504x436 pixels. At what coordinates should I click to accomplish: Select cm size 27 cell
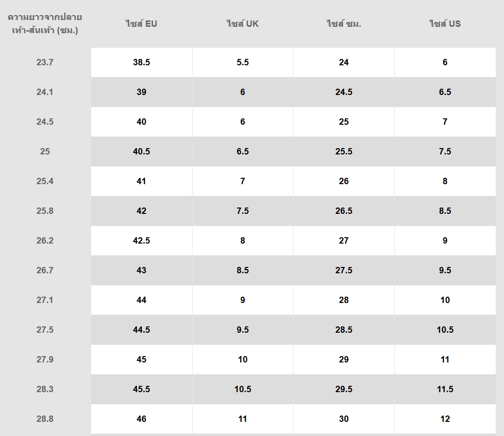(344, 241)
